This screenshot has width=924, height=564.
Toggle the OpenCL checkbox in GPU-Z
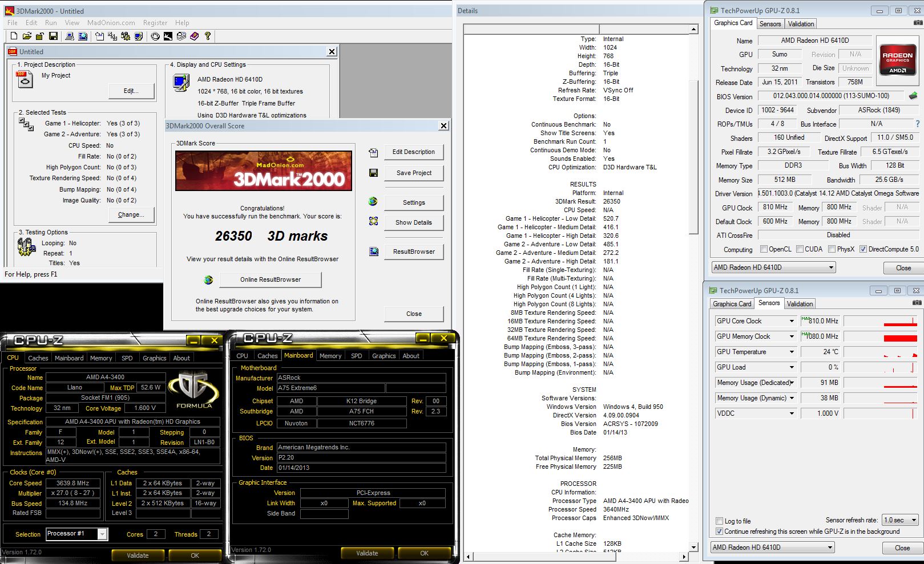click(x=764, y=249)
